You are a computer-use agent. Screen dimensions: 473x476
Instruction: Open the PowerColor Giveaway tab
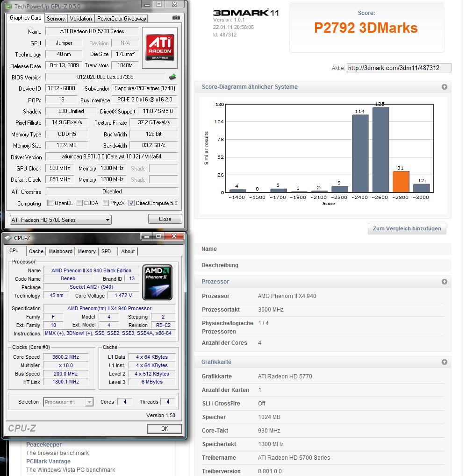click(x=122, y=19)
